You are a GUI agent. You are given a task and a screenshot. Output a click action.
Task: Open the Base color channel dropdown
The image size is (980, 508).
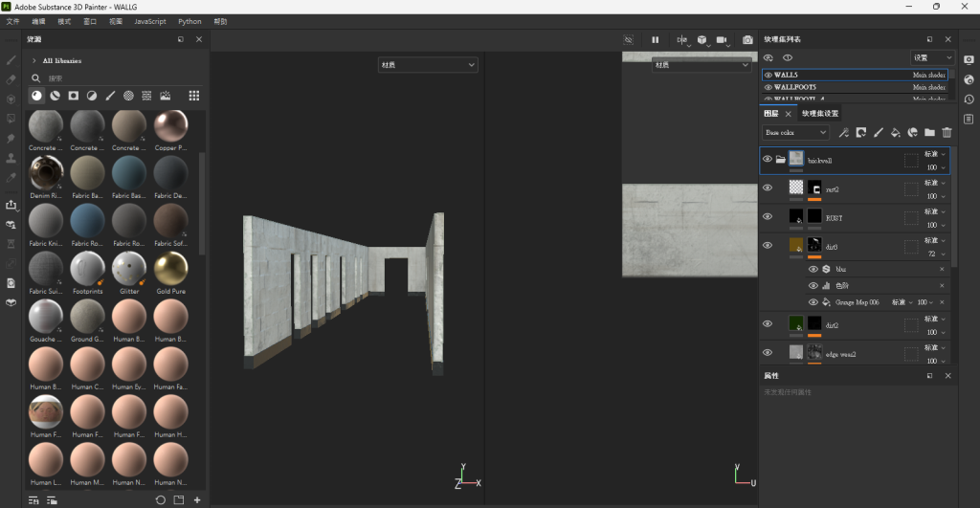(x=795, y=133)
